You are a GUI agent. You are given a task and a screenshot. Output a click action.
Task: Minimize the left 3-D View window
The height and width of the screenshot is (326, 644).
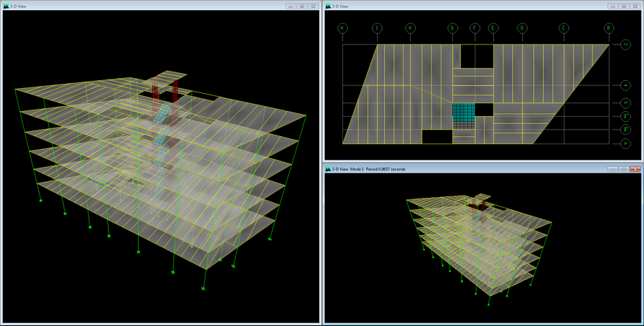[x=290, y=6]
